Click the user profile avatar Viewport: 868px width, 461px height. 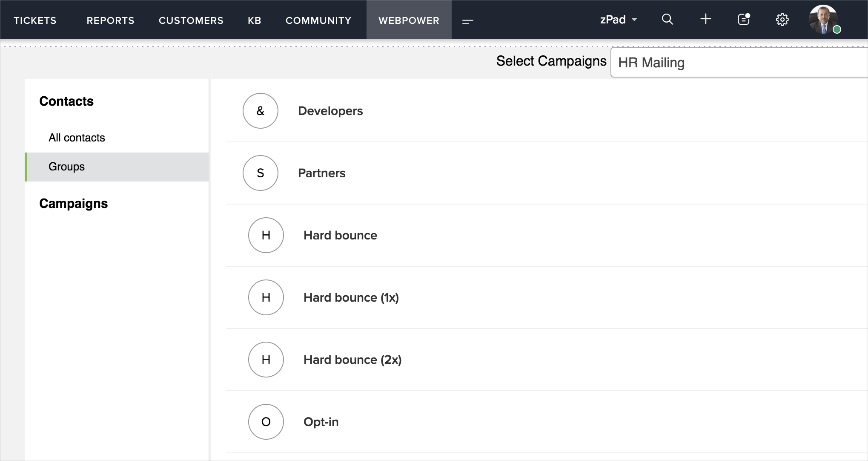point(823,20)
